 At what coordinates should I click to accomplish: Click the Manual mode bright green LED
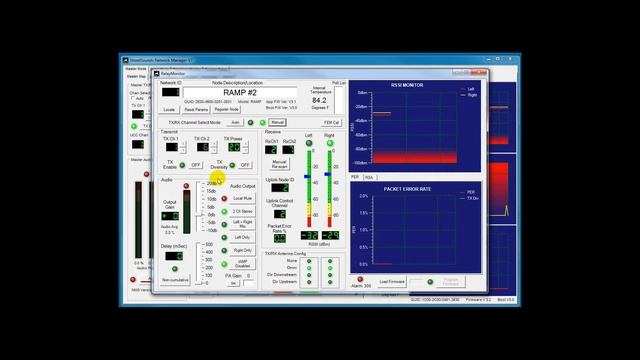point(262,122)
